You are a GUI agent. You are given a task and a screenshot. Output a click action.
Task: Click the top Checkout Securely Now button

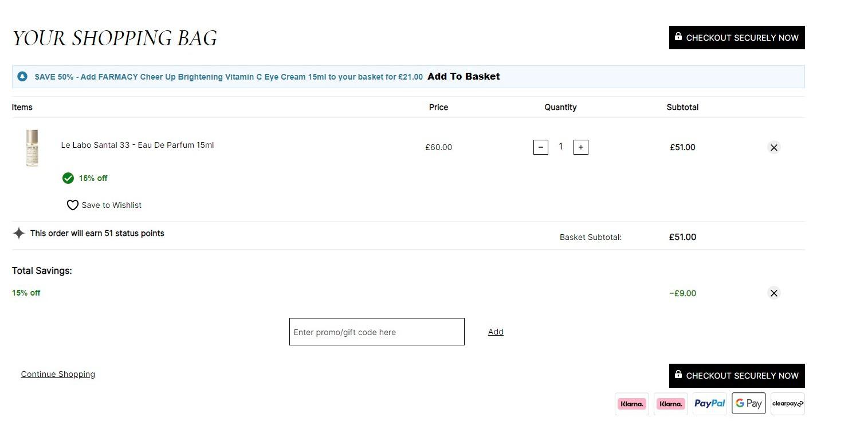click(x=737, y=37)
